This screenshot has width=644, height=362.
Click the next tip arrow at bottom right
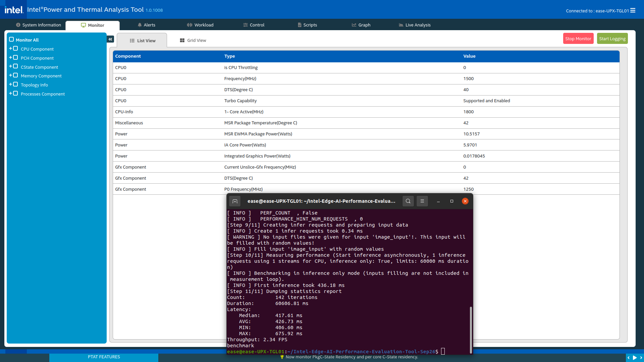point(641,358)
